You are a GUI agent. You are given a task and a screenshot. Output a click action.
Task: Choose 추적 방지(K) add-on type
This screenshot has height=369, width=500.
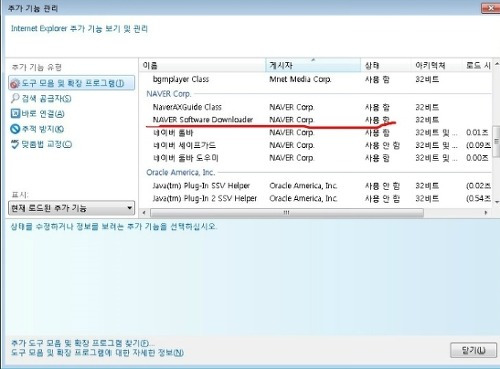point(43,129)
